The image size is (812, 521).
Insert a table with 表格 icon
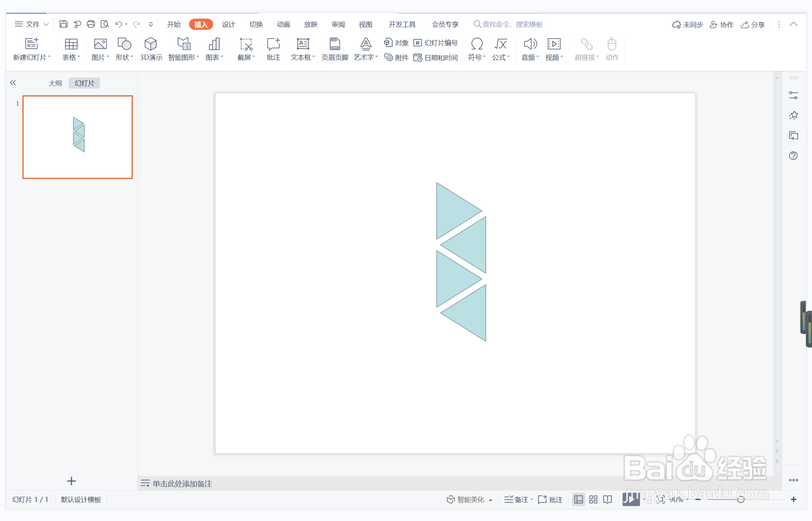pyautogui.click(x=71, y=44)
